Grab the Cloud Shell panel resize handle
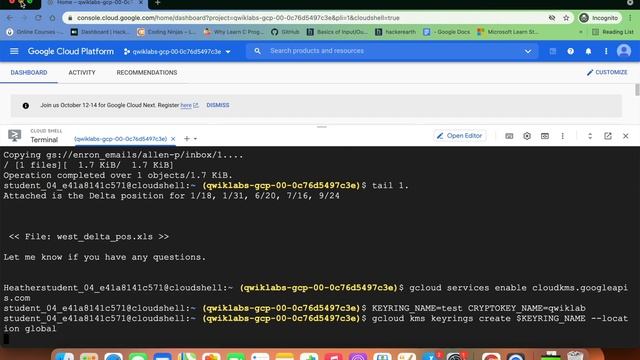Image resolution: width=640 pixels, height=360 pixels. [322, 127]
